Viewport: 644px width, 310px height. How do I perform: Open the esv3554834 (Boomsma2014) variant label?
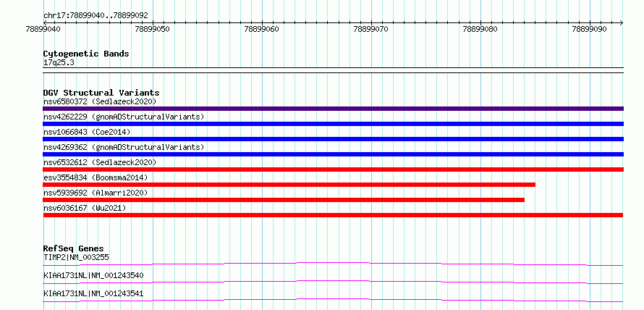[96, 177]
